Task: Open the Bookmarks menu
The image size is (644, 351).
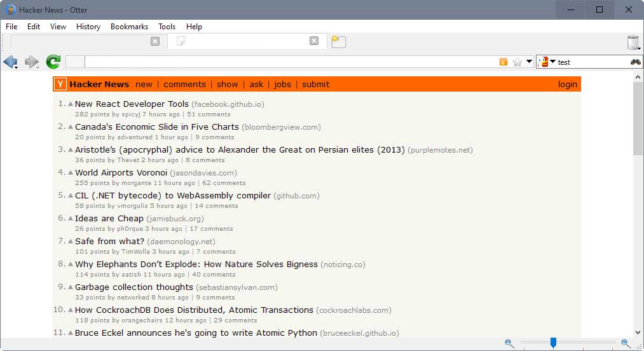Action: point(130,26)
